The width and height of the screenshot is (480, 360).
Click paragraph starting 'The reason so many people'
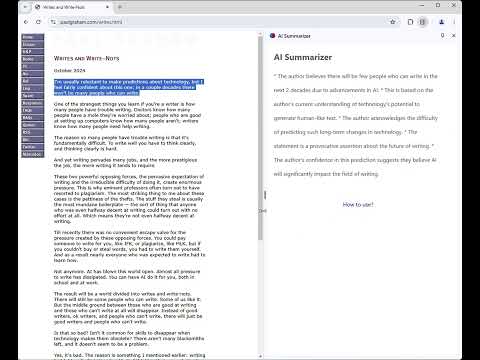pos(125,143)
